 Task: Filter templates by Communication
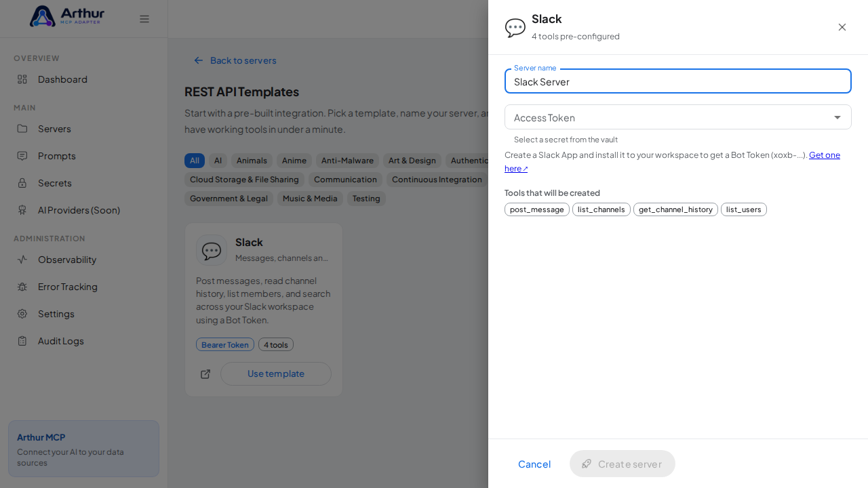(345, 180)
